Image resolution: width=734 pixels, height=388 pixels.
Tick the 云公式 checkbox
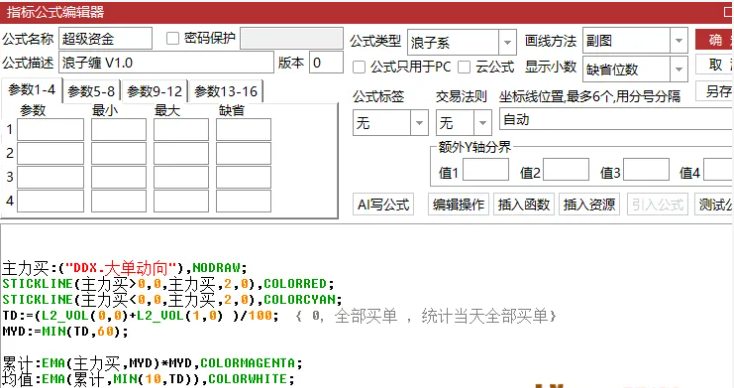click(x=464, y=67)
